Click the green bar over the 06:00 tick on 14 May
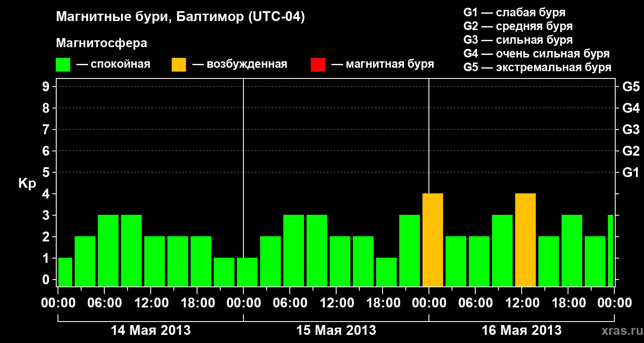 click(x=108, y=251)
